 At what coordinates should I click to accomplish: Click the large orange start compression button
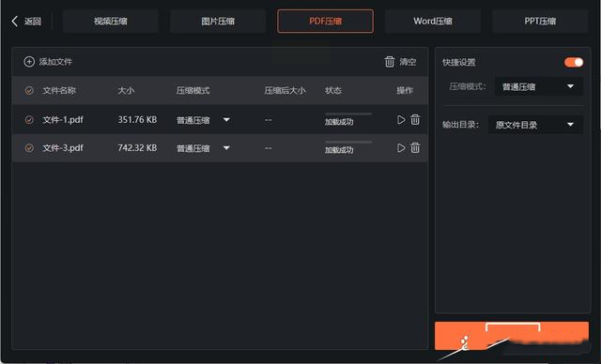pyautogui.click(x=512, y=336)
